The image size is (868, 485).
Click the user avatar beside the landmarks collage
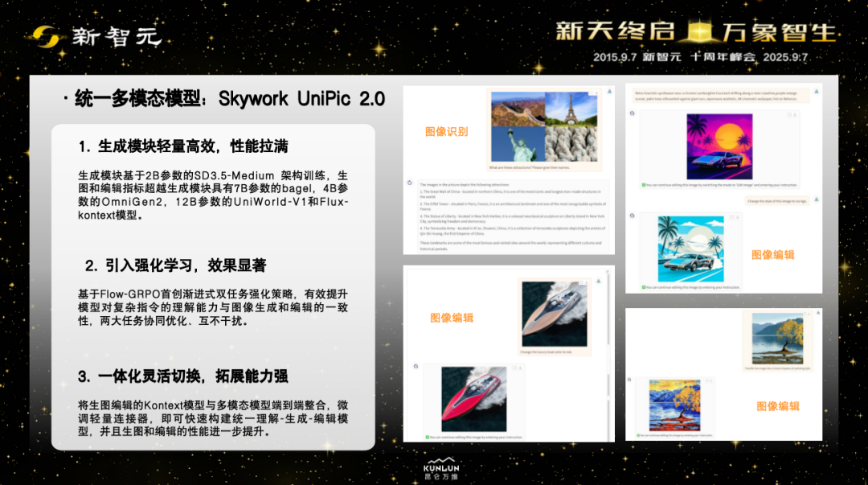[x=609, y=92]
